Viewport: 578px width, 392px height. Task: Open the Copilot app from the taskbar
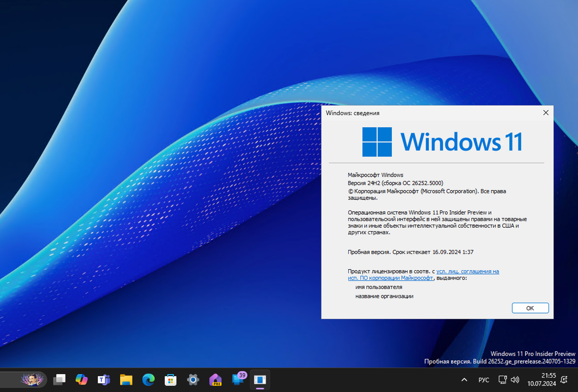coord(82,380)
